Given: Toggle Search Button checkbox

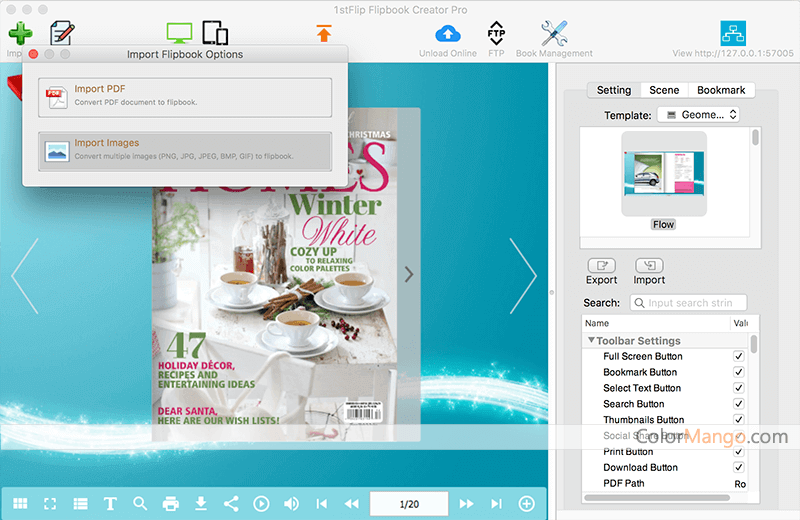Looking at the screenshot, I should (738, 404).
